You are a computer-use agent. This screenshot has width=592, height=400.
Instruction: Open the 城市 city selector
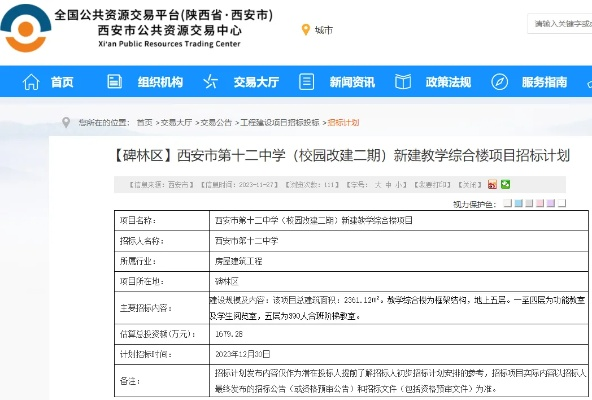tap(324, 30)
